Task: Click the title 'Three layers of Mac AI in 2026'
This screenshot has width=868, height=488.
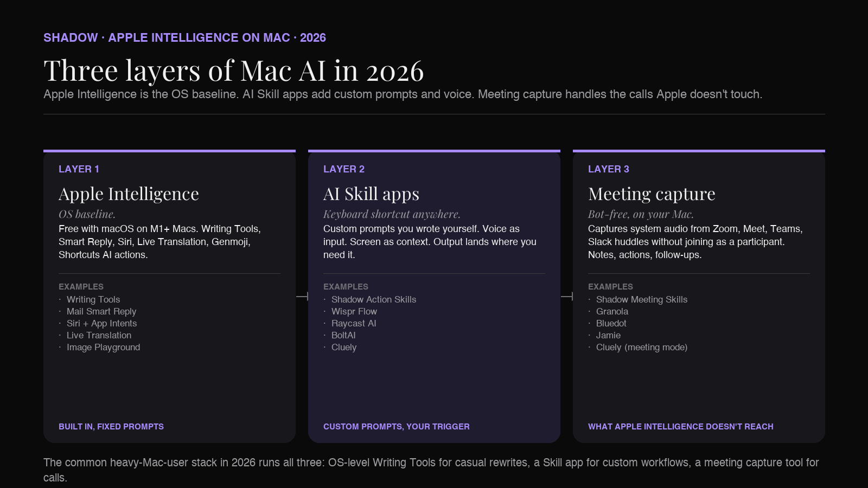Action: point(233,71)
